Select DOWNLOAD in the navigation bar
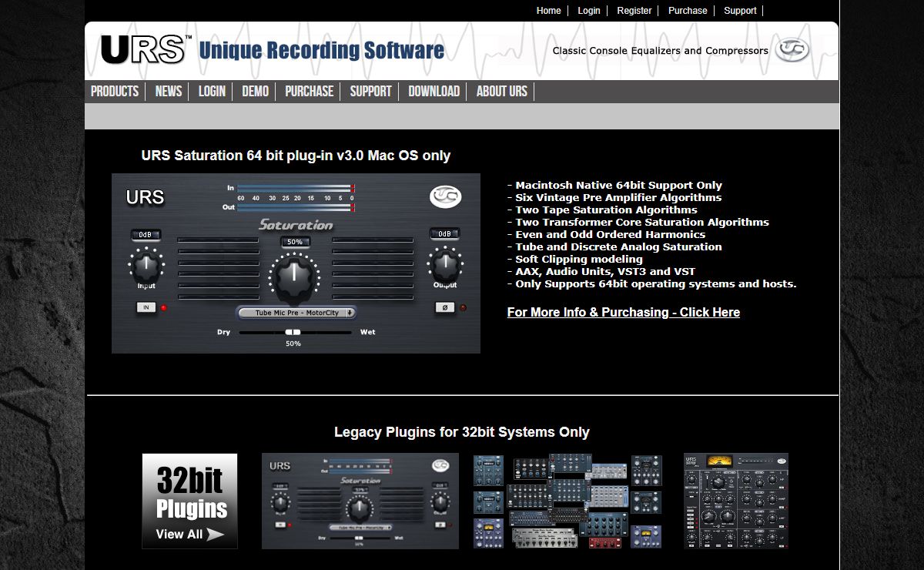The width and height of the screenshot is (924, 570). pyautogui.click(x=434, y=91)
